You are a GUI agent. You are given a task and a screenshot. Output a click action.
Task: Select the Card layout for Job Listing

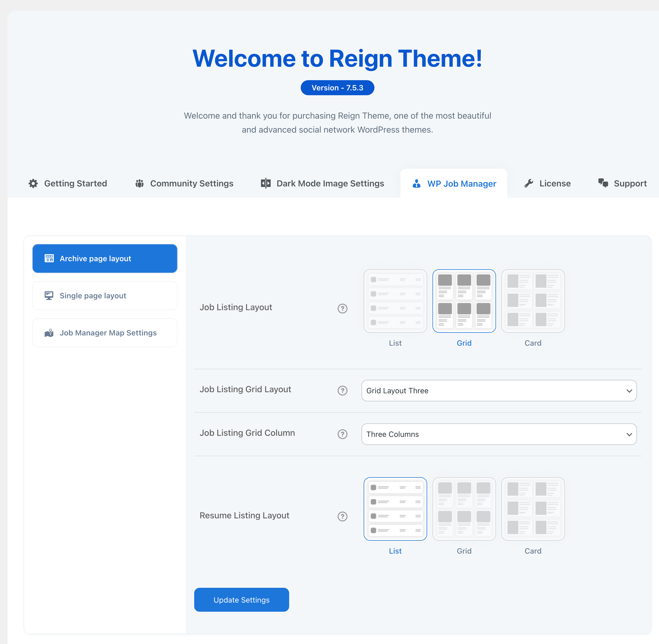[533, 301]
